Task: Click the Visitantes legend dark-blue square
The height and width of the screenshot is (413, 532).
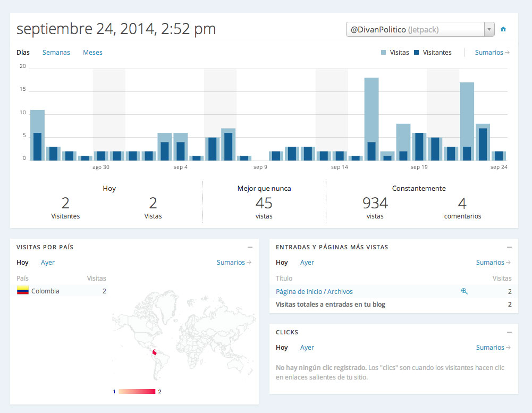Action: (416, 52)
